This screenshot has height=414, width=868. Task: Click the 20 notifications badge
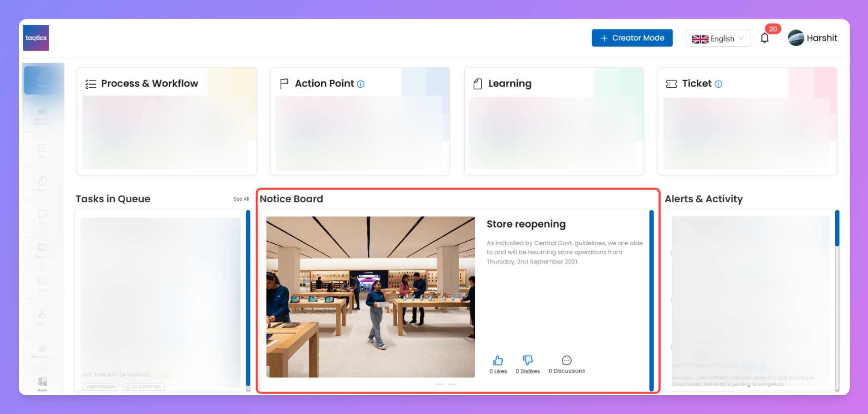(x=773, y=29)
